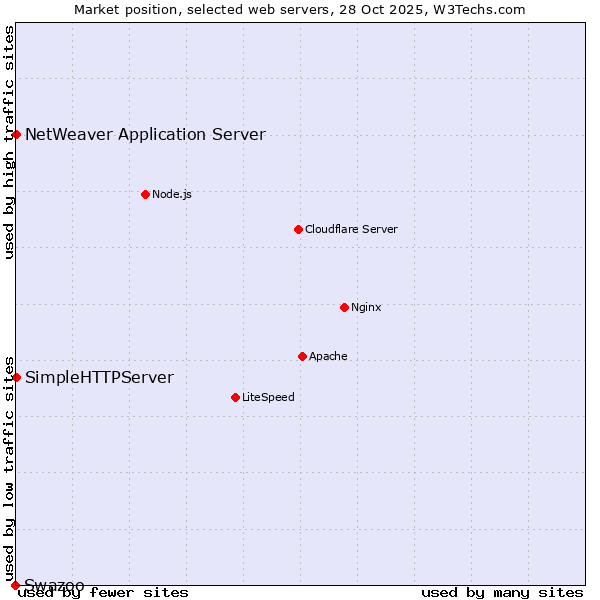Viewport: 600px width, 600px height.
Task: Click the 'used by low traffic sites' axis label
Action: 9,468
